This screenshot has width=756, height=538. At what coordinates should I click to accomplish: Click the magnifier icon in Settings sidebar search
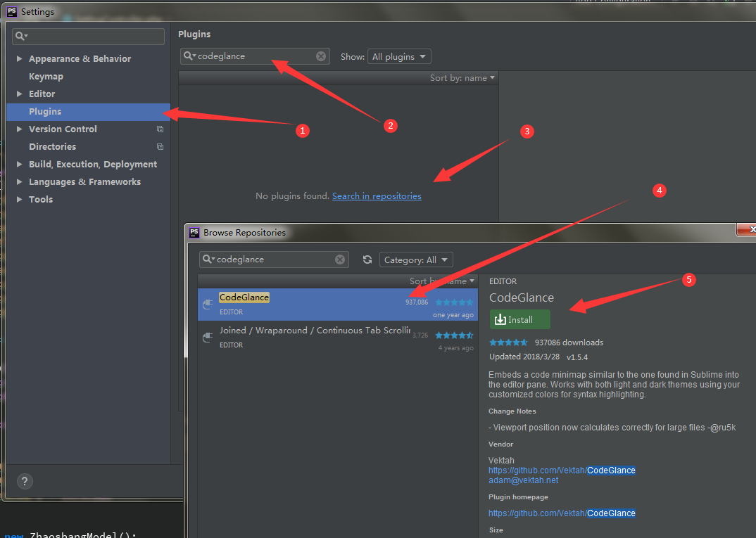(x=21, y=36)
